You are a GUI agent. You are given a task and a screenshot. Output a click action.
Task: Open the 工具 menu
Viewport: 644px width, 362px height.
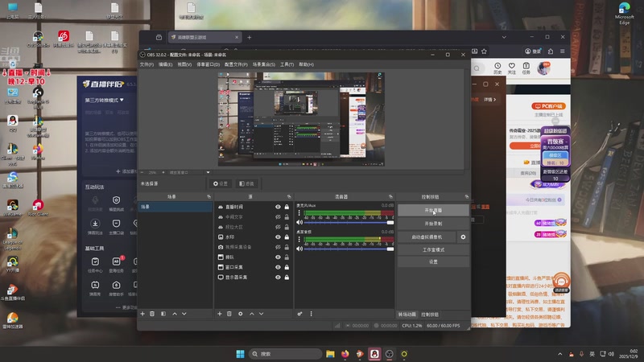(286, 64)
